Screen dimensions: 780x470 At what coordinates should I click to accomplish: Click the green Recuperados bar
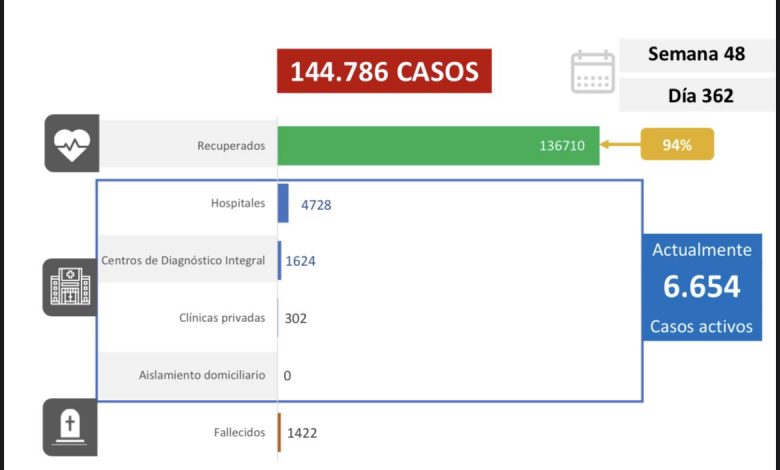438,145
